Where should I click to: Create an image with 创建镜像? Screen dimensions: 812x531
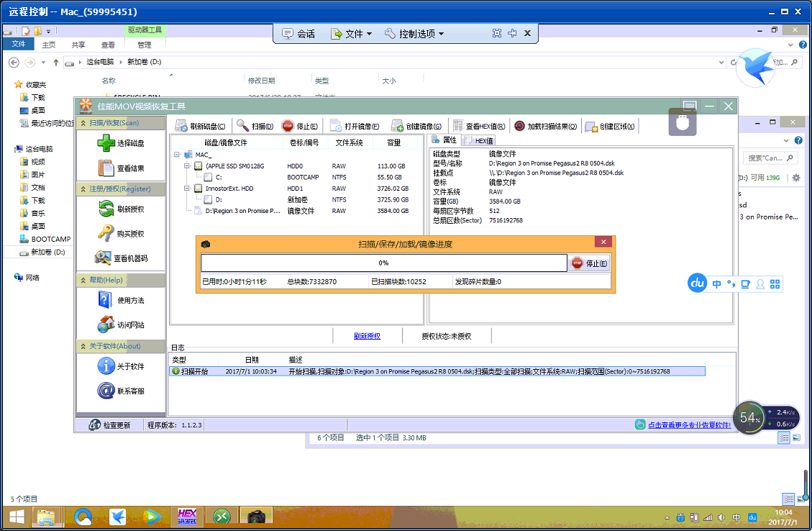[x=416, y=126]
